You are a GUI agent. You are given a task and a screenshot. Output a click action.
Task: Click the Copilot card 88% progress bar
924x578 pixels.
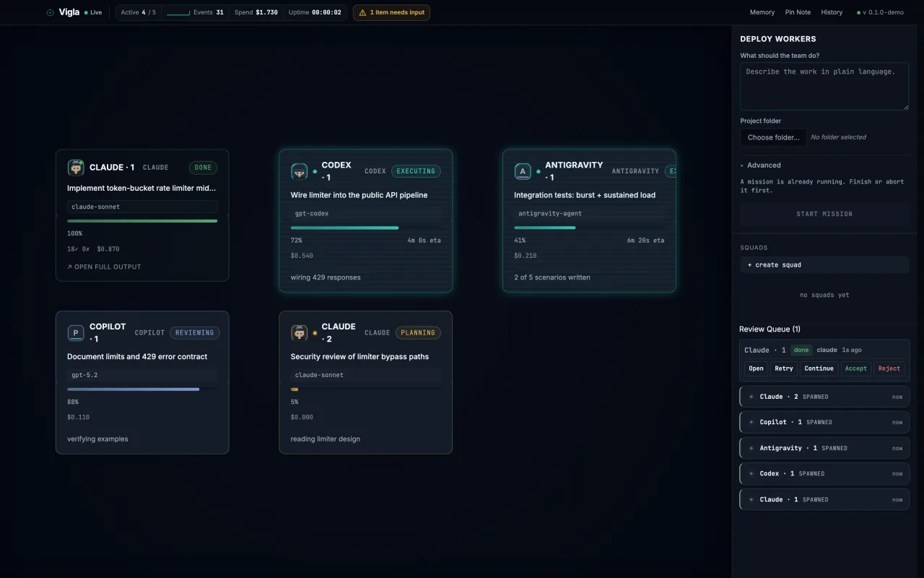[x=142, y=389]
